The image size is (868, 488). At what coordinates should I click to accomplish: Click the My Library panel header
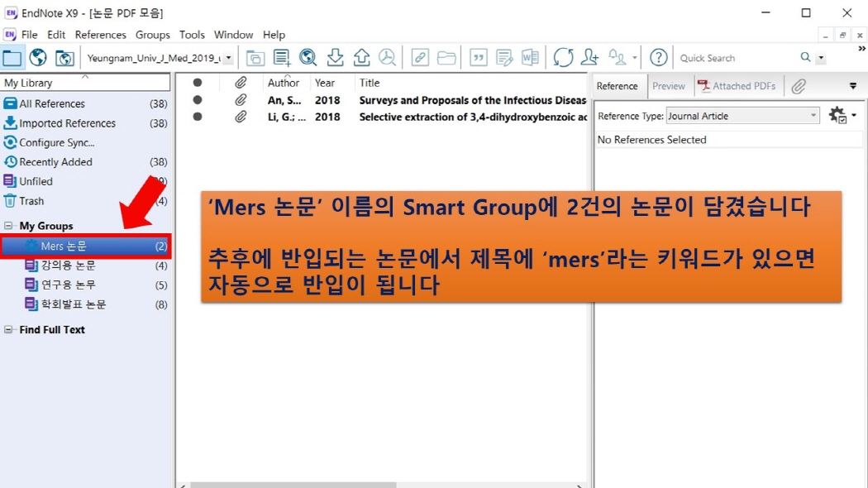tap(85, 83)
